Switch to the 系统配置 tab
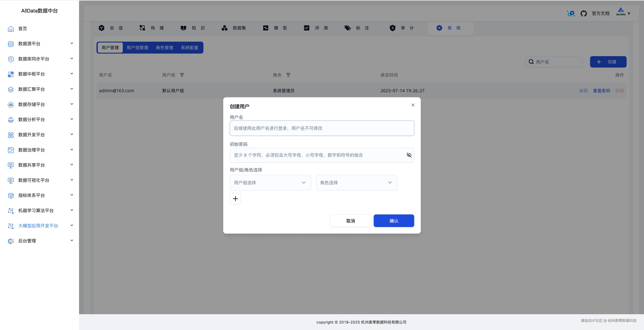This screenshot has width=644, height=330. (190, 48)
